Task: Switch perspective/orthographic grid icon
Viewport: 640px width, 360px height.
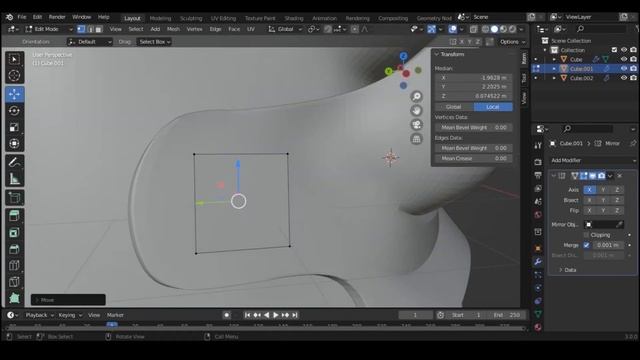Action: (x=416, y=139)
